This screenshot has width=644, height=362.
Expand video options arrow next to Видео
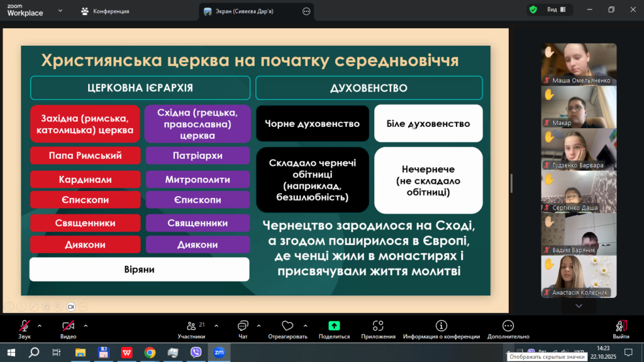86,326
